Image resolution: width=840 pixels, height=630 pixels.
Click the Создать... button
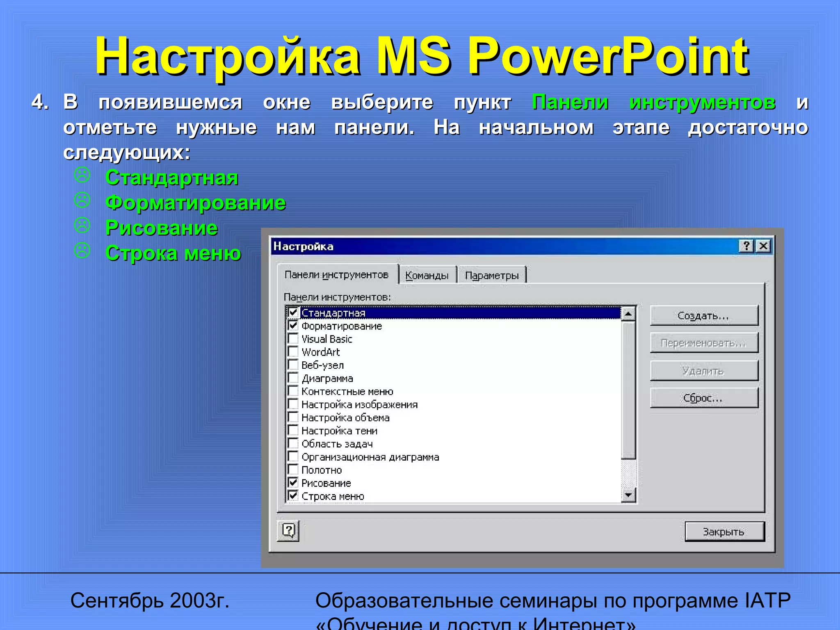704,315
